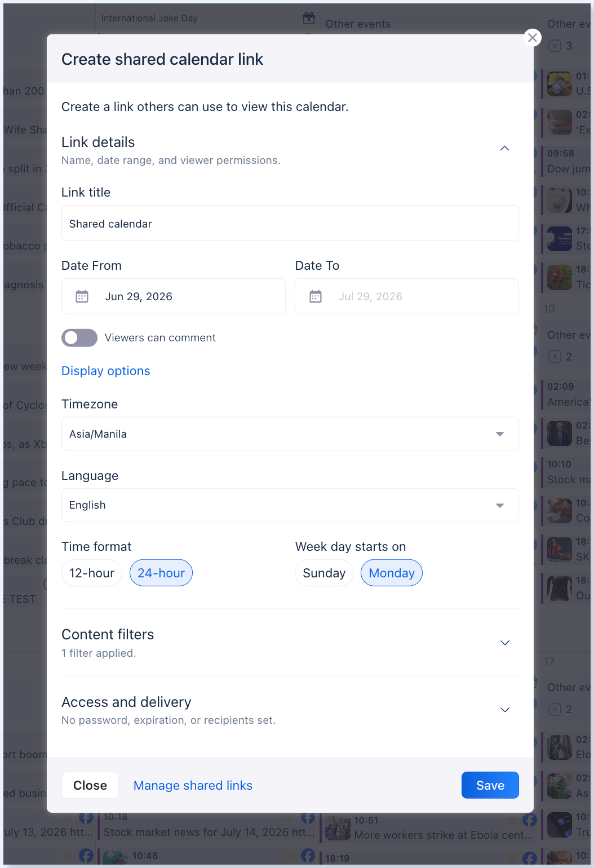Open the Language dropdown
The image size is (594, 868).
pyautogui.click(x=290, y=505)
